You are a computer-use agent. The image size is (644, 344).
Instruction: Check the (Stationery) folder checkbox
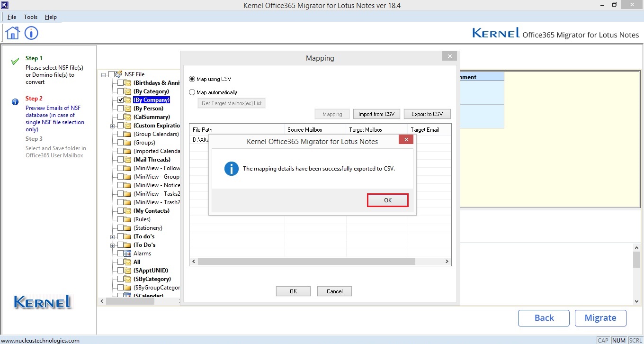[x=120, y=228]
